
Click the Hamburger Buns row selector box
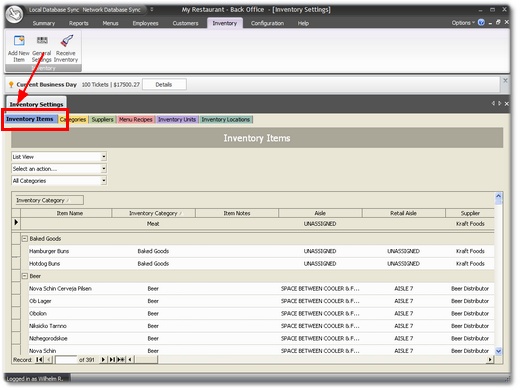(16, 251)
